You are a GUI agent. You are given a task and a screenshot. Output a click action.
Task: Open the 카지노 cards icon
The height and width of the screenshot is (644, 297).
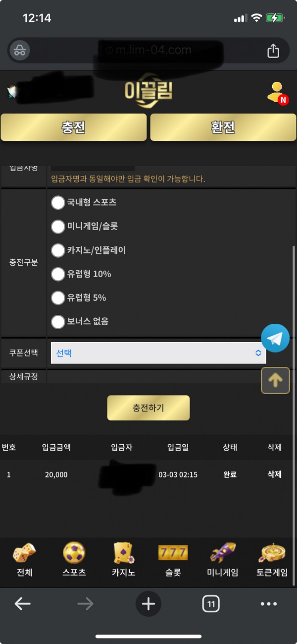pos(123,552)
